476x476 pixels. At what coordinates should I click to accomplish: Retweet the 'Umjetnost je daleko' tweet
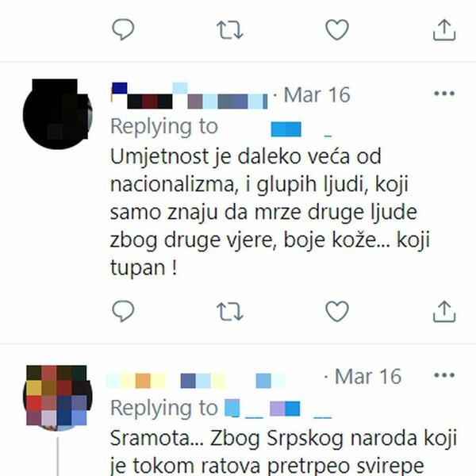[x=230, y=312]
